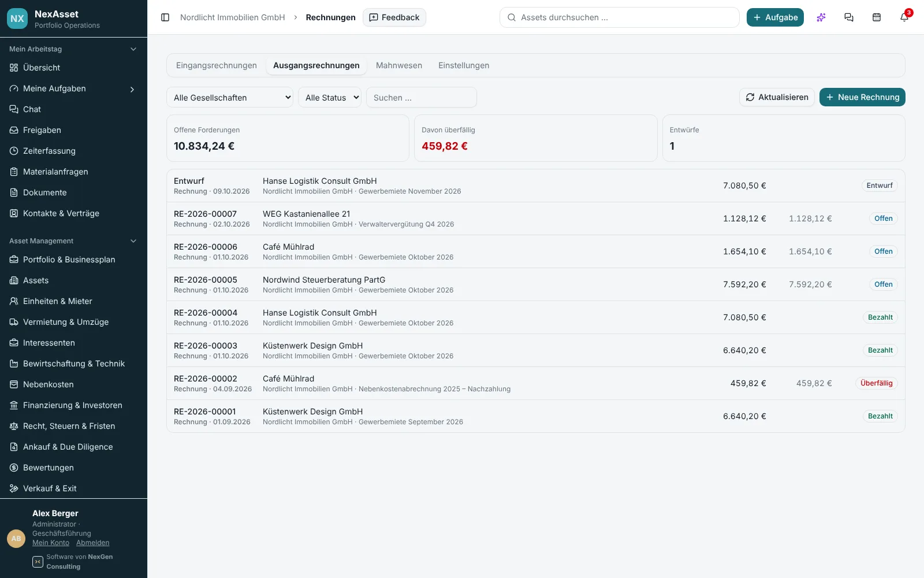The width and height of the screenshot is (924, 578).
Task: Open the Nordlicht Immobilien GmbH breadcrumb
Action: click(x=233, y=17)
